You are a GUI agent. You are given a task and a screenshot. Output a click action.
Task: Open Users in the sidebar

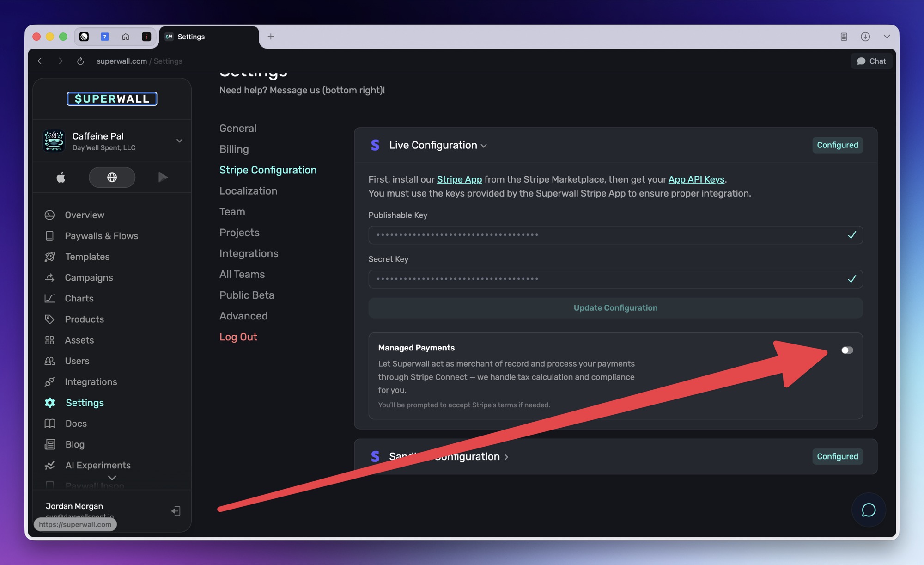pos(77,361)
